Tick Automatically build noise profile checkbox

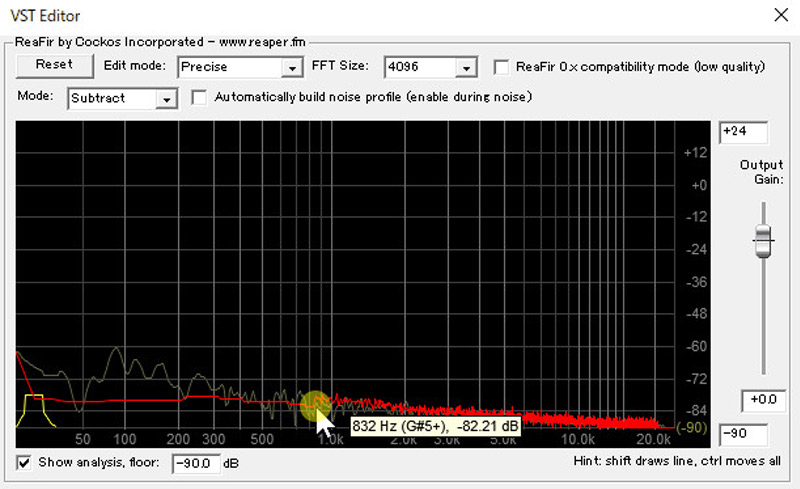198,98
